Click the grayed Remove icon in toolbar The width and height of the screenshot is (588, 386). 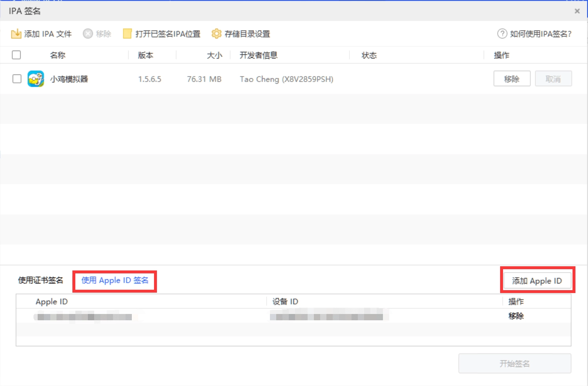(87, 34)
